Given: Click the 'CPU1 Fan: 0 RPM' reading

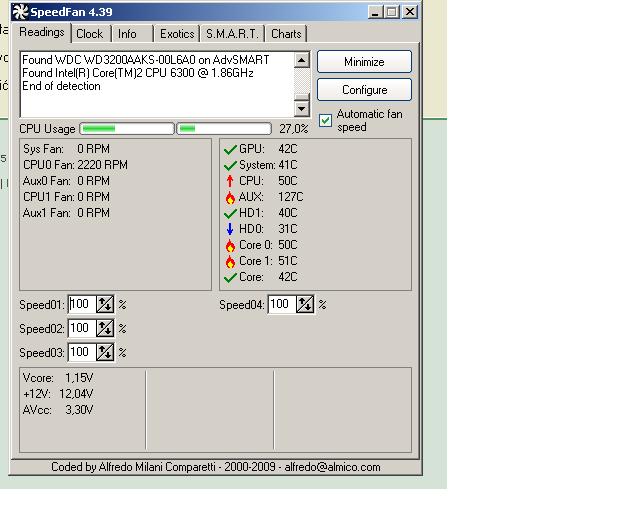Looking at the screenshot, I should [67, 197].
